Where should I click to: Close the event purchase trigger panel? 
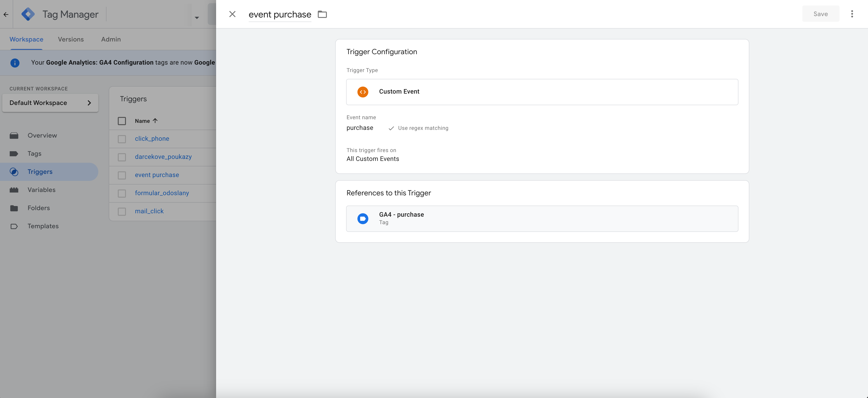tap(232, 14)
